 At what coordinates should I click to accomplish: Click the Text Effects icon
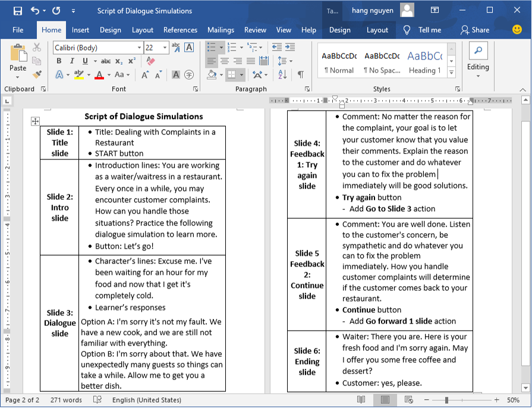click(59, 74)
